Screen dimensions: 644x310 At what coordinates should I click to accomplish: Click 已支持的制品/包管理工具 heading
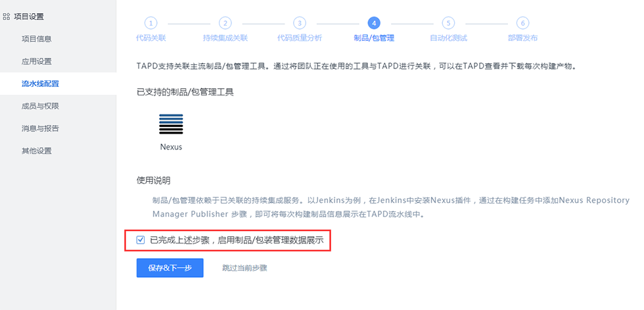(185, 92)
